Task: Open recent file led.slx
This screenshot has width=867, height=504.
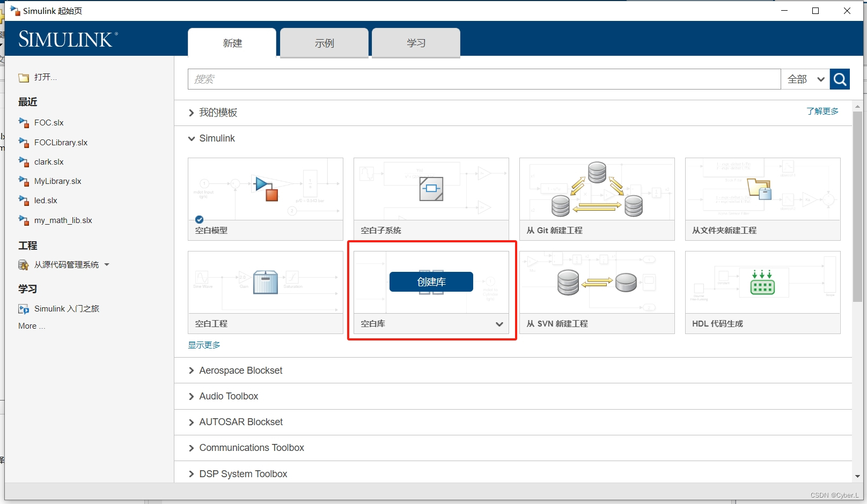Action: 46,201
